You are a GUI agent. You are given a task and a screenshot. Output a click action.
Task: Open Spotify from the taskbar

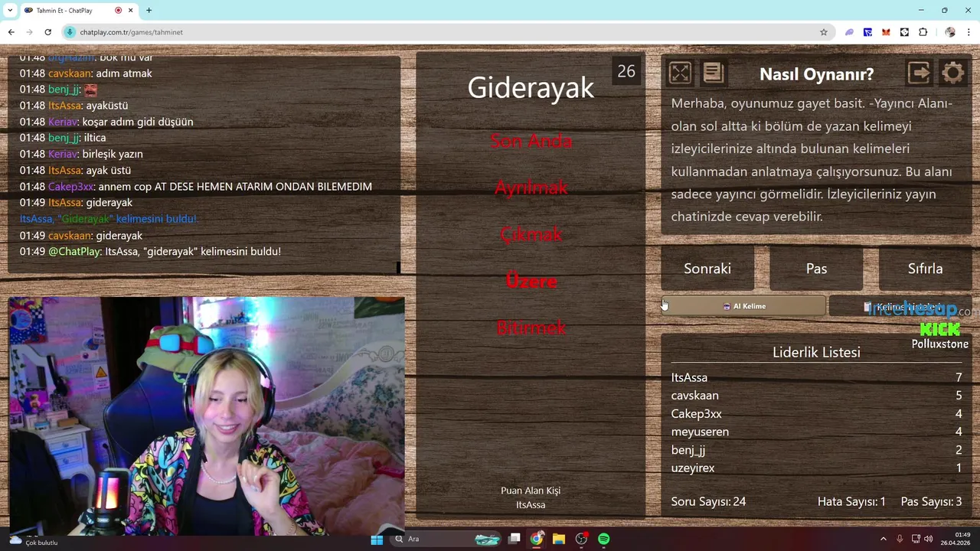pyautogui.click(x=603, y=539)
